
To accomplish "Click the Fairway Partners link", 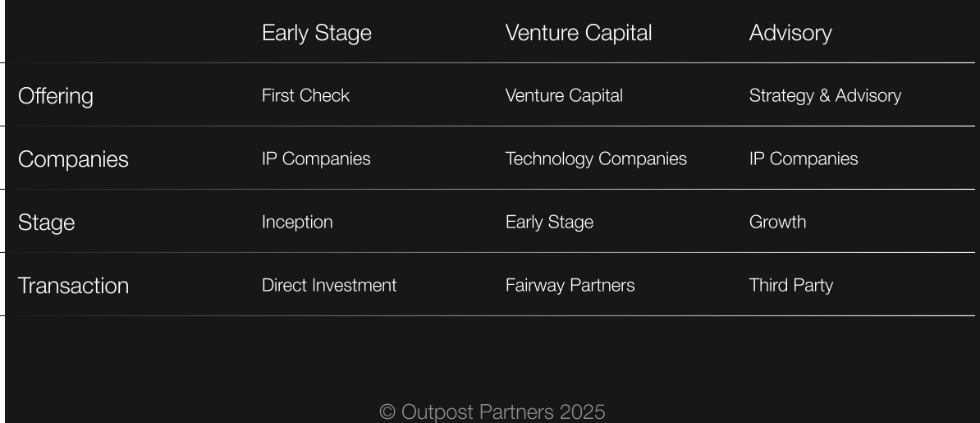I will pos(570,286).
